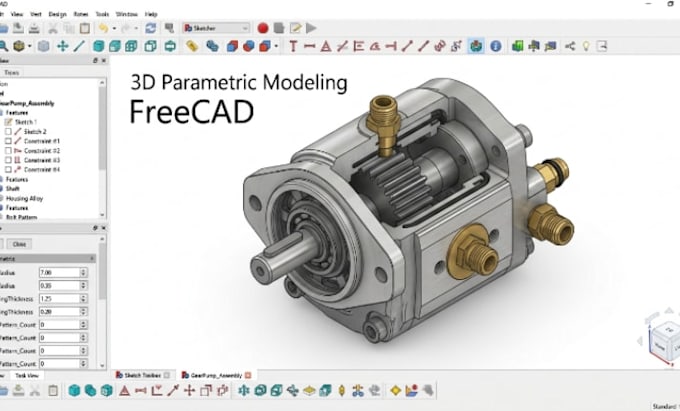The height and width of the screenshot is (411, 680).
Task: Click the teal cylinder icon in top toolbar
Action: 98,46
